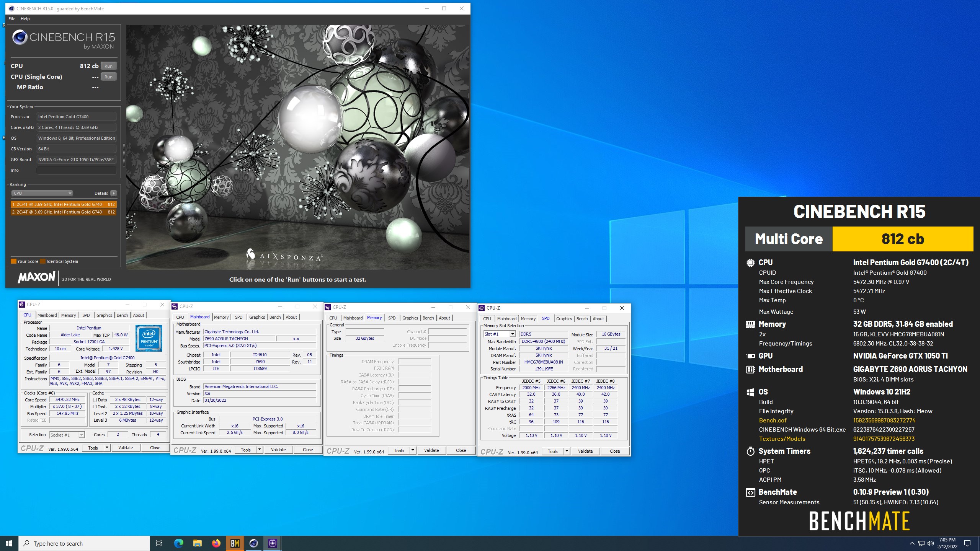Expand the Tools arrow in SPD CPU-Z window

point(567,451)
